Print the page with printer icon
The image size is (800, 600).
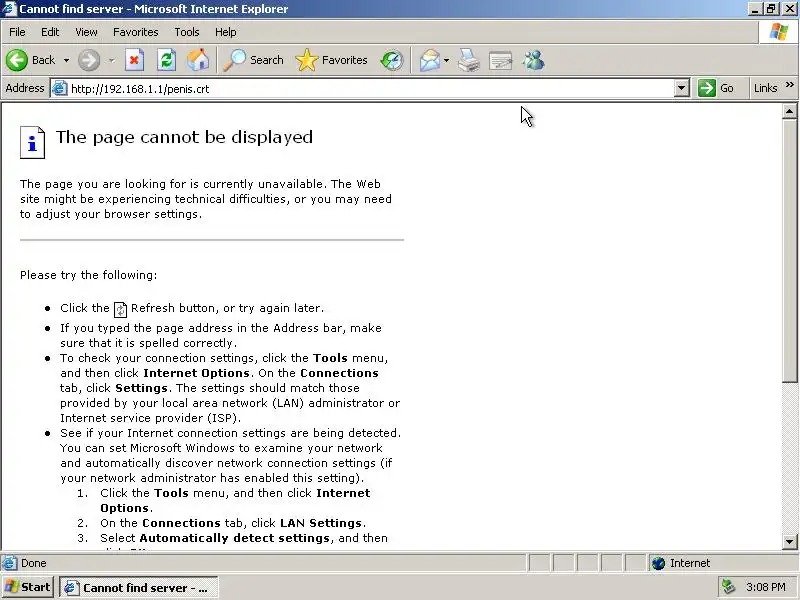[x=469, y=60]
